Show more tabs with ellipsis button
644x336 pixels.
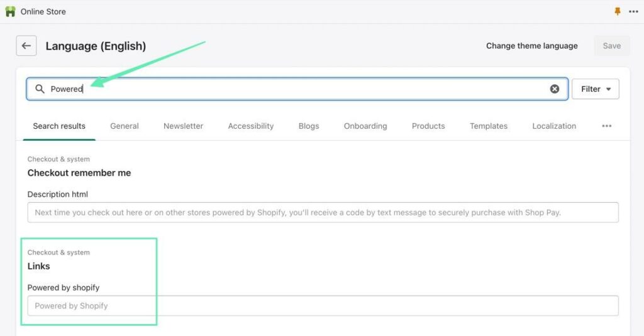(x=606, y=126)
